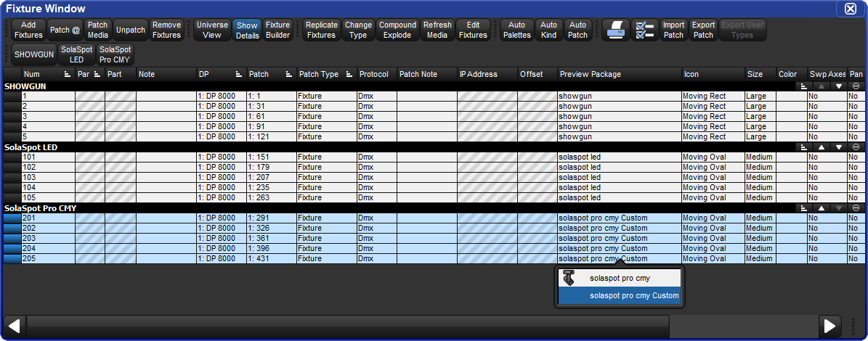Click Protocol column header
Viewport: 868px width, 341px height.
tap(376, 74)
